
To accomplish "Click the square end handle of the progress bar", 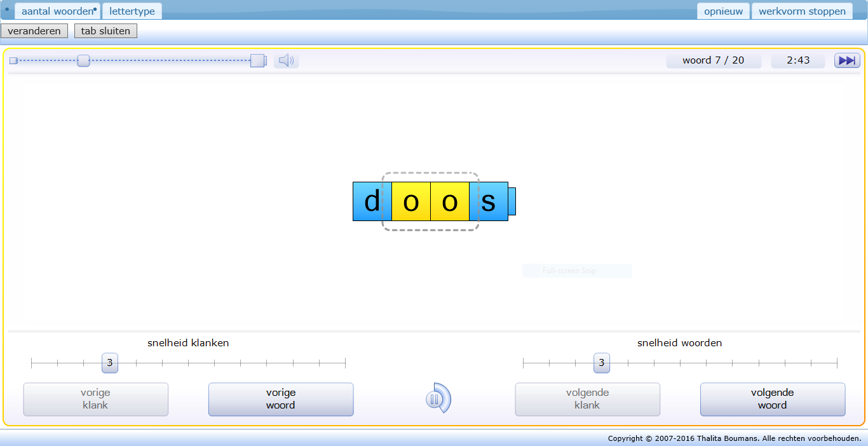I will 258,61.
